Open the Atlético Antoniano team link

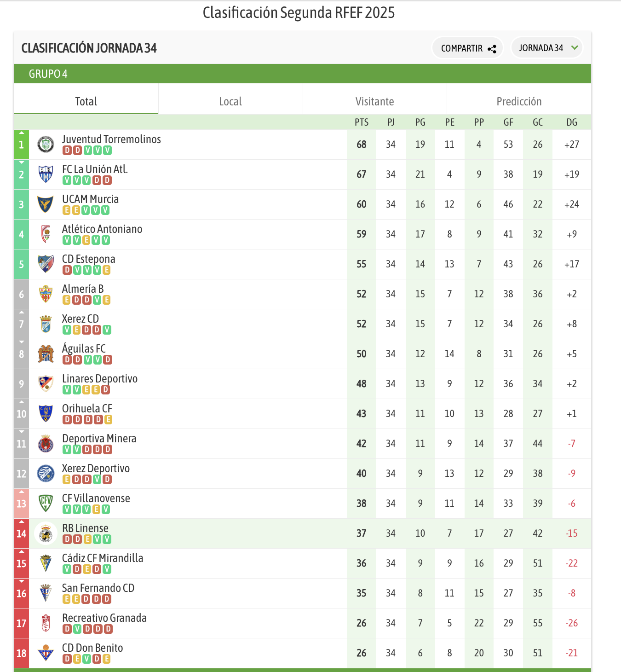click(x=102, y=229)
